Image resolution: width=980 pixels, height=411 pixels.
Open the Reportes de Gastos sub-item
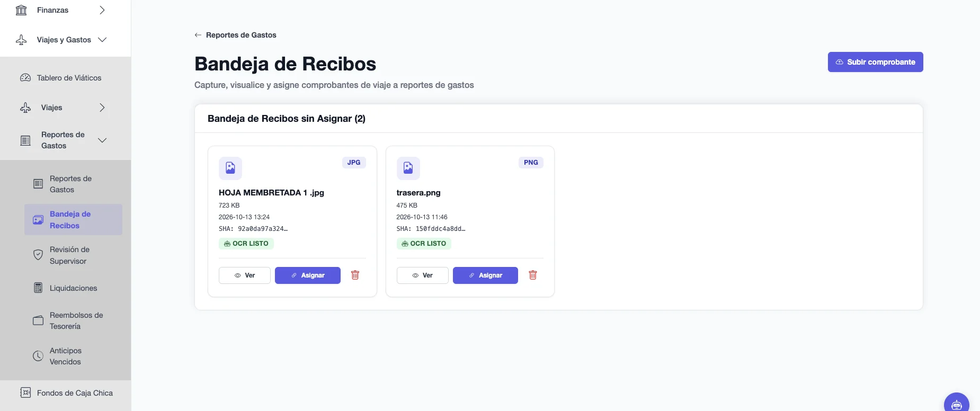tap(73, 184)
